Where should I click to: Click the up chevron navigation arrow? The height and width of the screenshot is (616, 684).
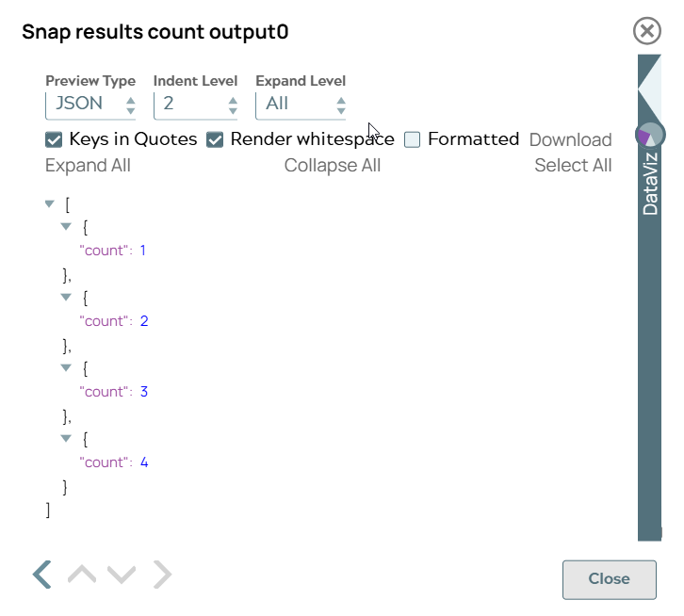point(82,574)
